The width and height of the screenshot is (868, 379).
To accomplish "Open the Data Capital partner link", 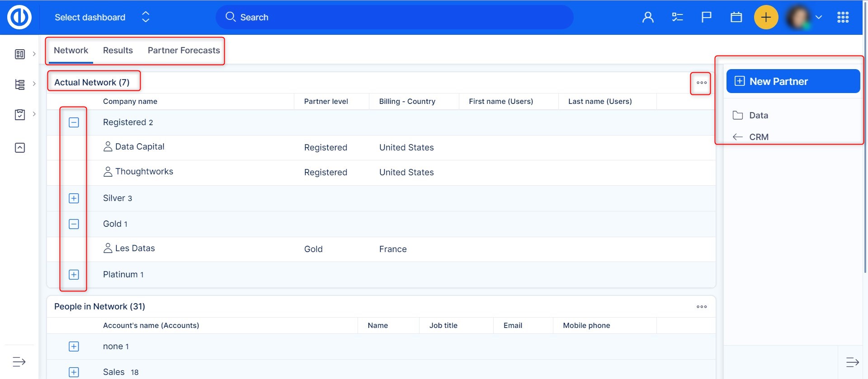I will [x=139, y=147].
